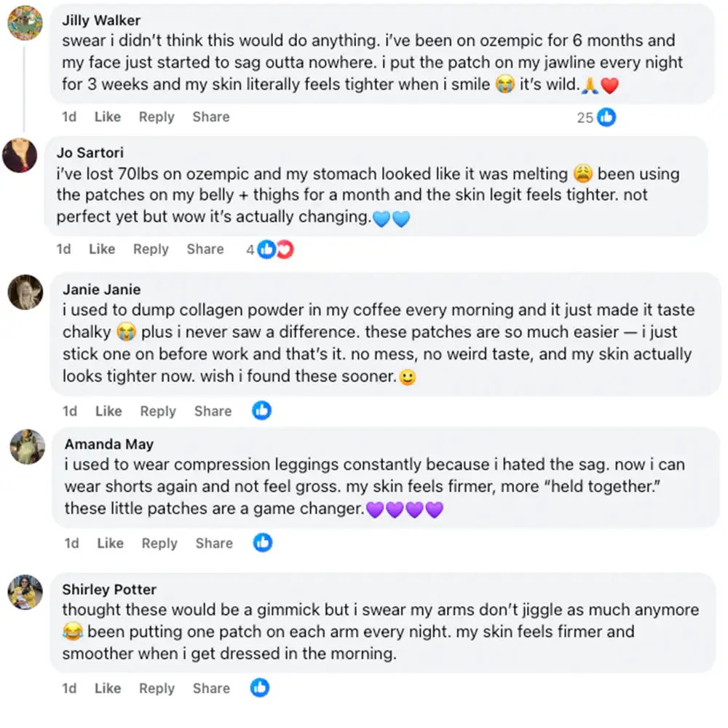This screenshot has width=728, height=728.
Task: Open Janie Janie's profile avatar
Action: 25,293
